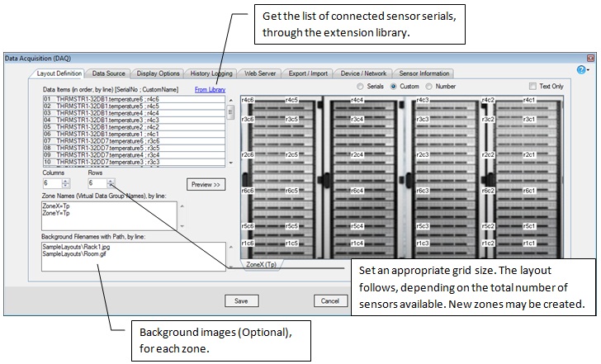This screenshot has width=601, height=364.
Task: Click sensor label r5c5 on rack layout
Action: pyautogui.click(x=291, y=226)
